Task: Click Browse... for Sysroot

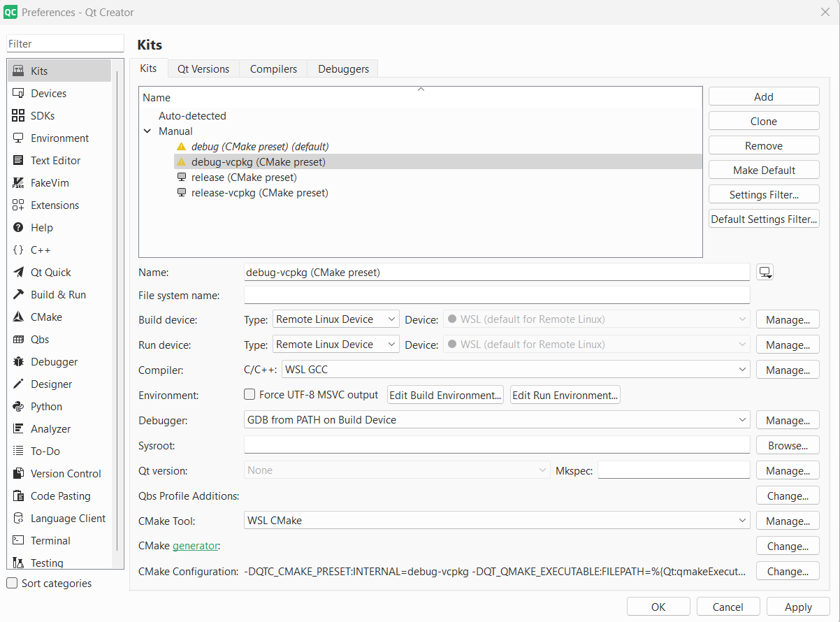Action: click(x=788, y=445)
